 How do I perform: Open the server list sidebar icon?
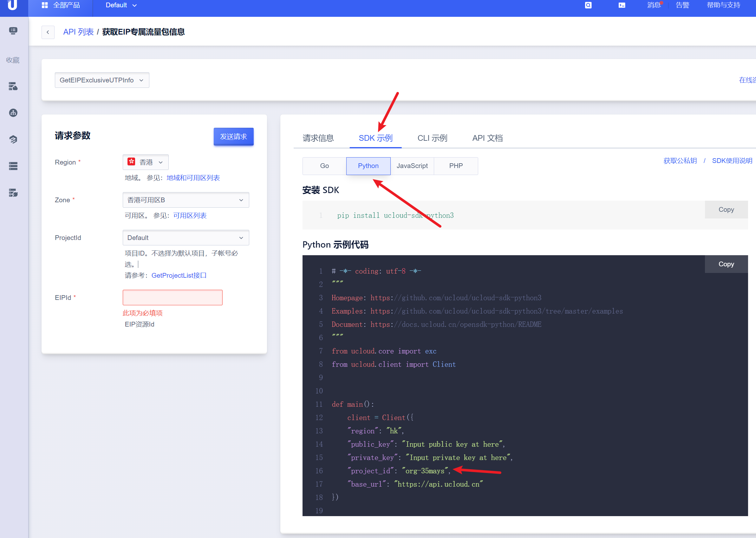[x=13, y=166]
